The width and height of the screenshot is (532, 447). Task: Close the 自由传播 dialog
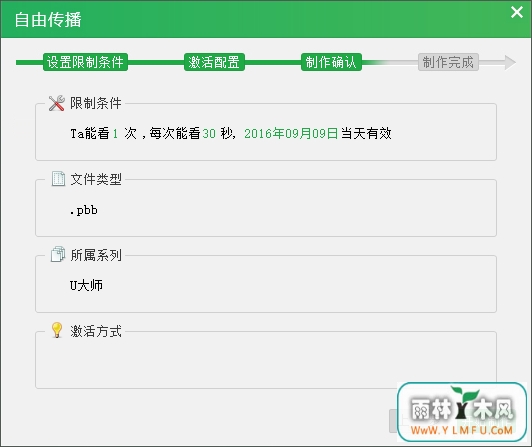point(517,12)
